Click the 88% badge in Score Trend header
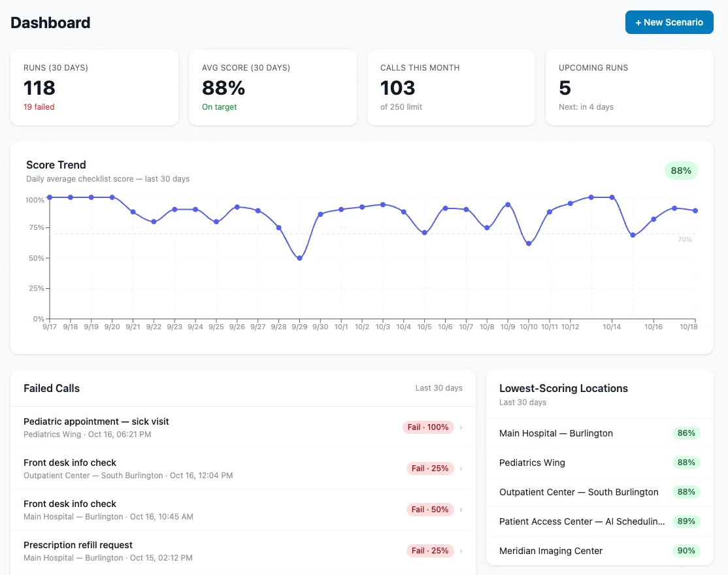This screenshot has height=575, width=728. (681, 171)
